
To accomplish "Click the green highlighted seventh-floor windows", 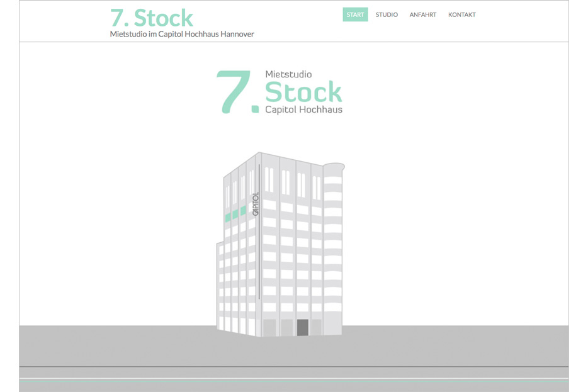I will (235, 214).
